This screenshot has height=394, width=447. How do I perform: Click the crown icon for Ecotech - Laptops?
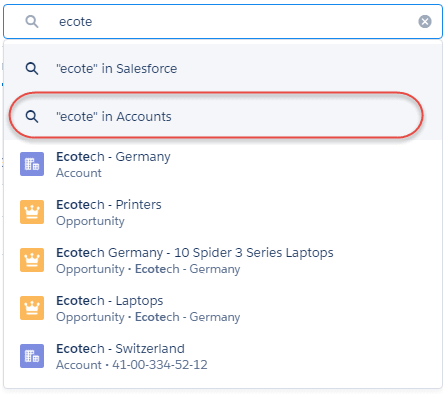pos(32,308)
